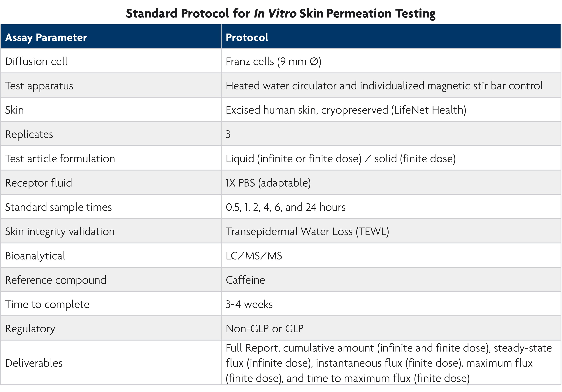The width and height of the screenshot is (562, 392).
Task: Click the "Test article formulation" row label
Action: (x=60, y=159)
